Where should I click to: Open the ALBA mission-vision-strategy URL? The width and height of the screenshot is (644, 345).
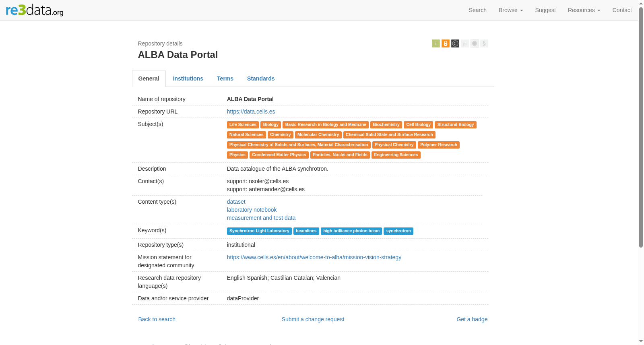point(314,257)
